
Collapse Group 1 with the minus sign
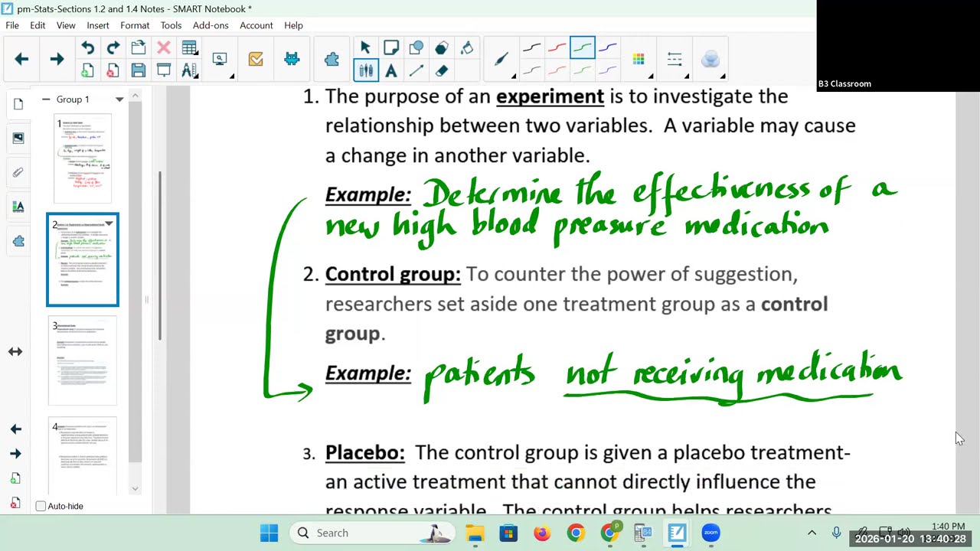click(46, 99)
